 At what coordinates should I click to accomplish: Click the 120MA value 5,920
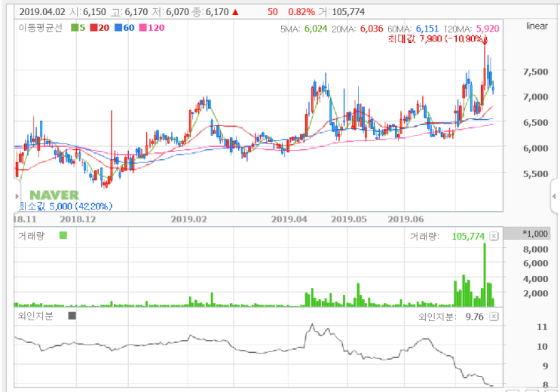coord(488,29)
